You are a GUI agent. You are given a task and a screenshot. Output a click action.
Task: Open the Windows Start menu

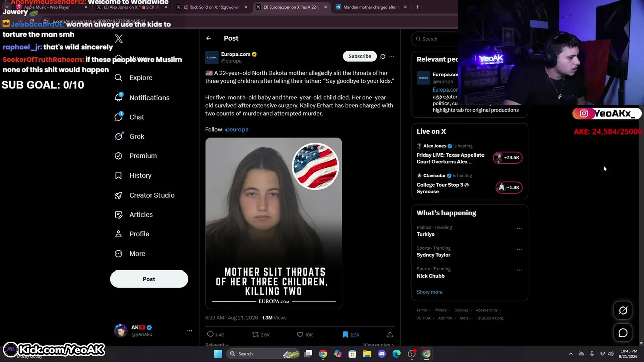click(x=218, y=354)
